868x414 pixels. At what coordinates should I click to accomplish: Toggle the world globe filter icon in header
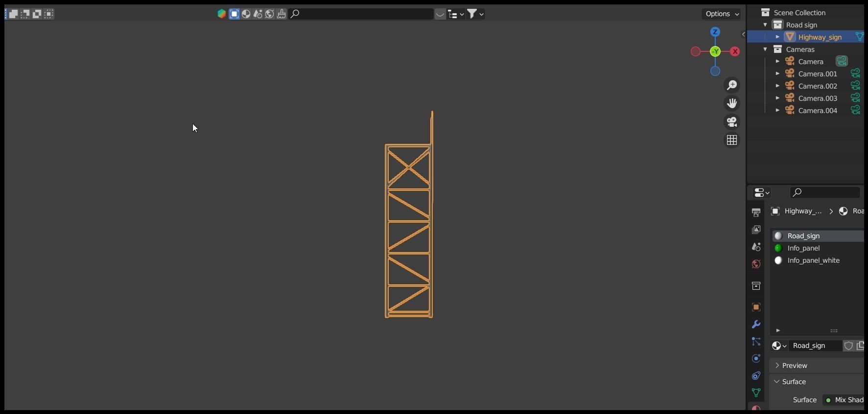pyautogui.click(x=270, y=14)
